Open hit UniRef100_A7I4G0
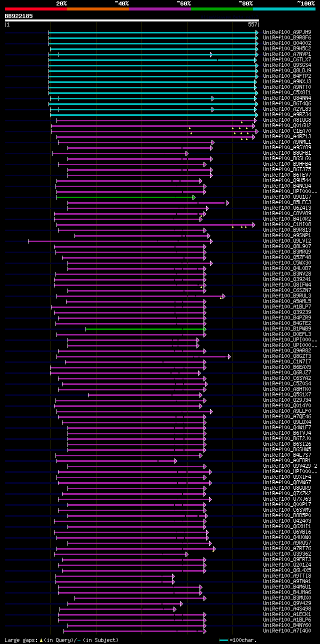Viewport: 320px width, 644px height. pyautogui.click(x=287, y=631)
